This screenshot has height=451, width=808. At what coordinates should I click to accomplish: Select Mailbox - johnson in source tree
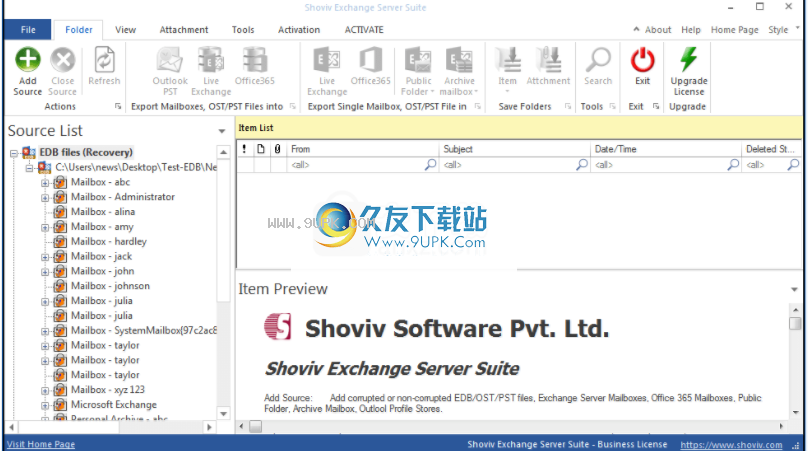(110, 286)
